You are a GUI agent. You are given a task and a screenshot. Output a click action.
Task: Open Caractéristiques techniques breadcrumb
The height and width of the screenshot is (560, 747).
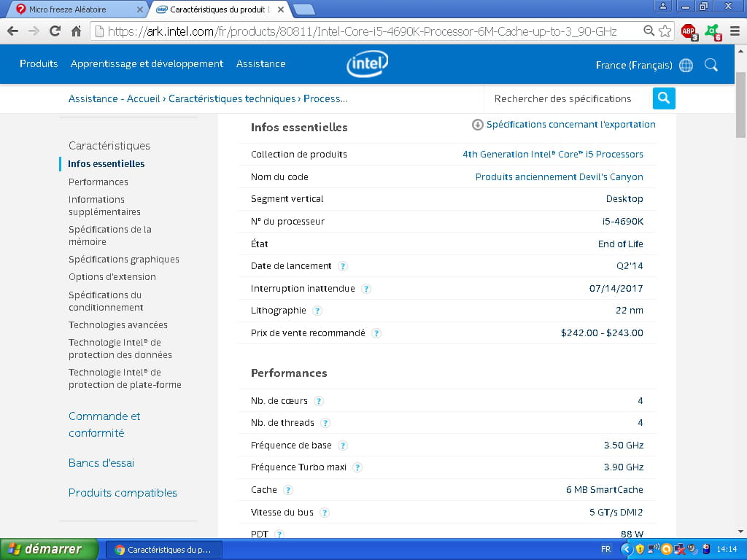[232, 98]
